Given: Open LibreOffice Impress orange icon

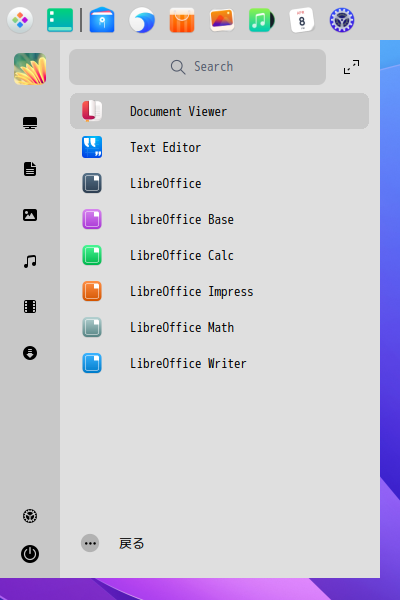Looking at the screenshot, I should click(92, 291).
